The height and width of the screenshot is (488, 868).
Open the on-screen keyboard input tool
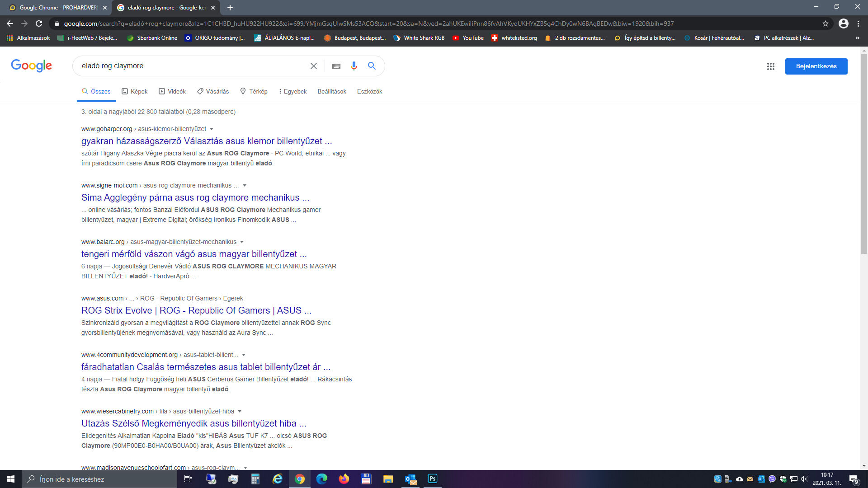click(x=336, y=66)
